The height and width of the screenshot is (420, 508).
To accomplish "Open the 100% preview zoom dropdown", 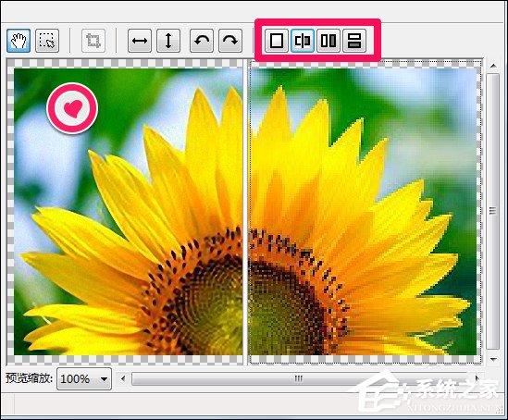I will coord(84,379).
